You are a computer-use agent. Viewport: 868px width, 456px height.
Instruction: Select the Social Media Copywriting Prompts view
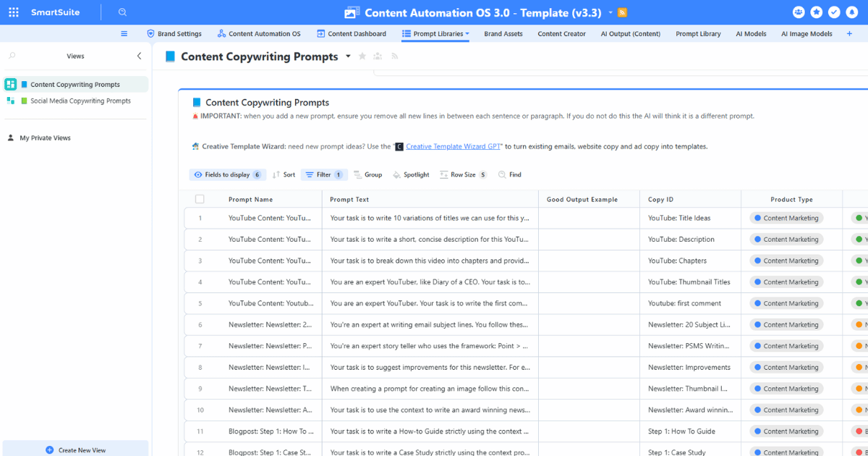[75, 101]
